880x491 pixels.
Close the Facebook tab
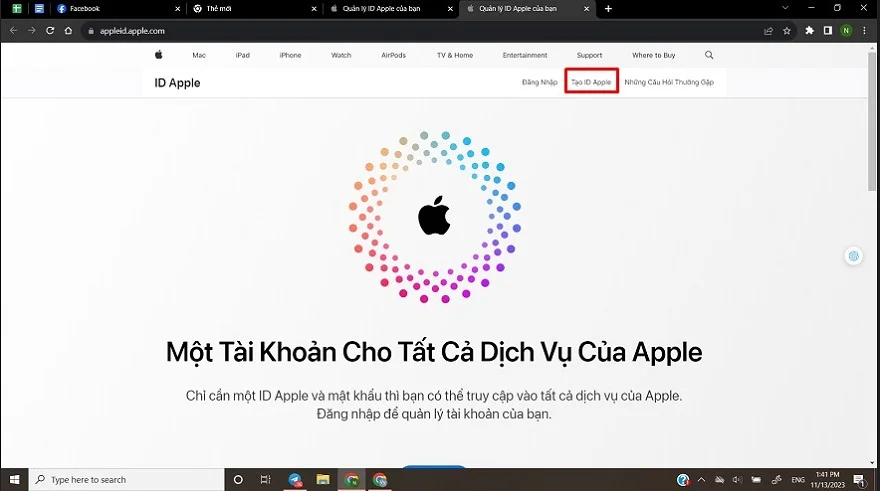tap(177, 8)
